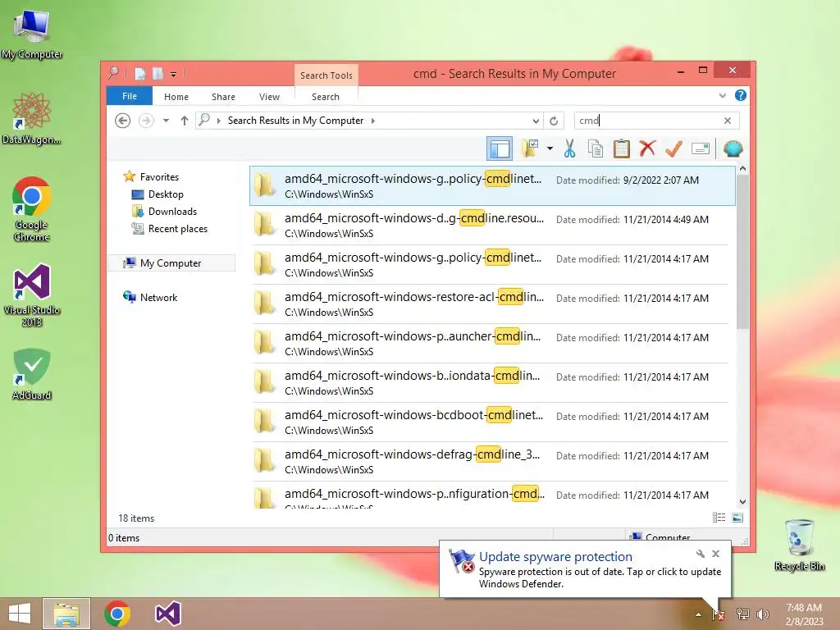Open Recent places in Favorites
Viewport: 840px width, 630px height.
(178, 229)
